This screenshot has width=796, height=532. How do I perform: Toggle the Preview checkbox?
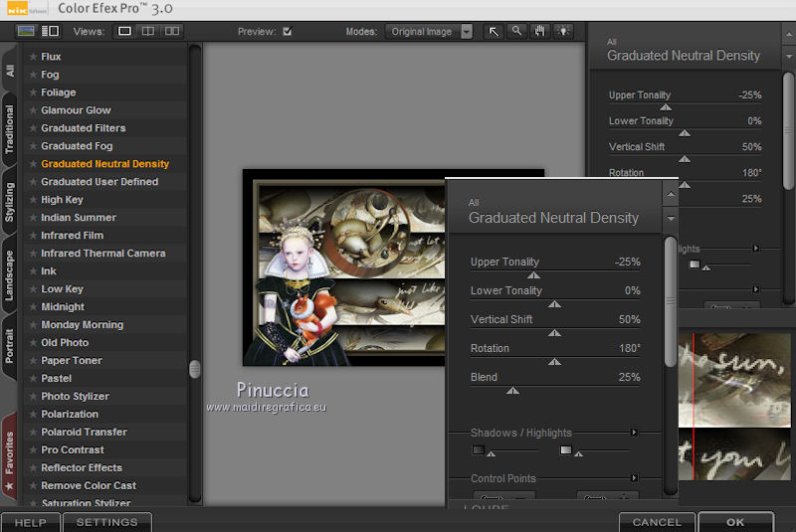[x=288, y=31]
